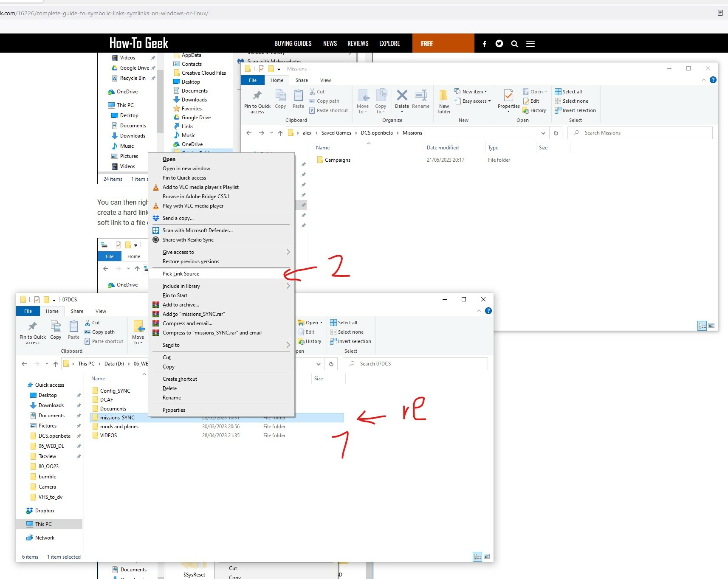728x579 pixels.
Task: Open REVIEWS on How-To Geek
Action: click(x=358, y=43)
